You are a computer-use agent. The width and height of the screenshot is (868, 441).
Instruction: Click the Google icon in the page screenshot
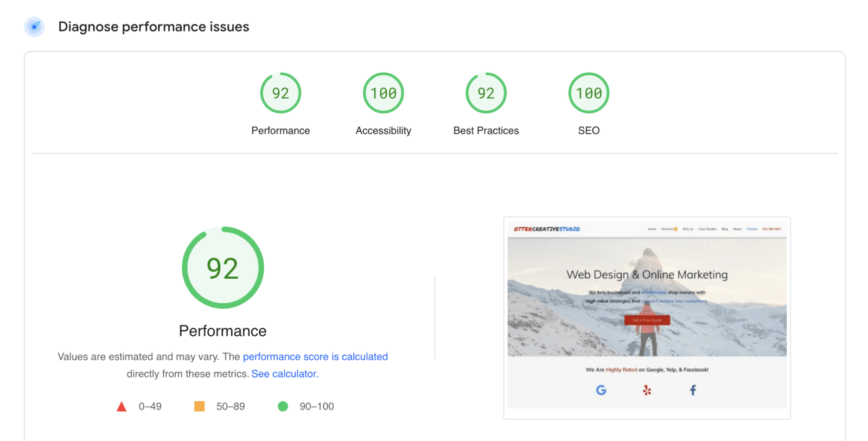tap(601, 390)
